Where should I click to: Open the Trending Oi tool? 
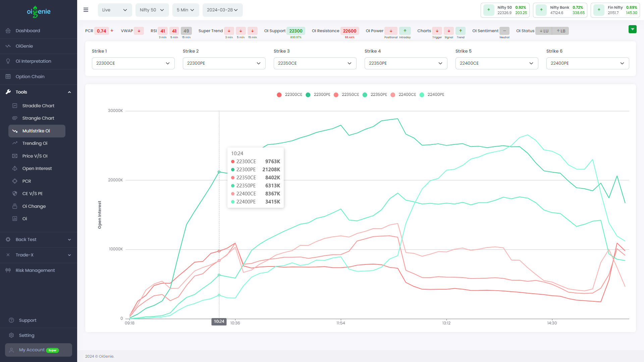click(35, 143)
